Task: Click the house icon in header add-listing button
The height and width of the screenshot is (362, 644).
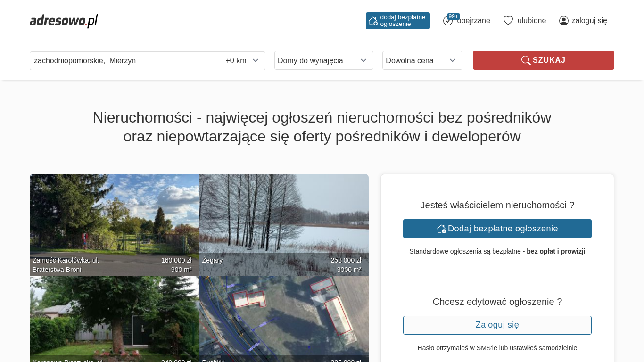Action: coord(373,21)
